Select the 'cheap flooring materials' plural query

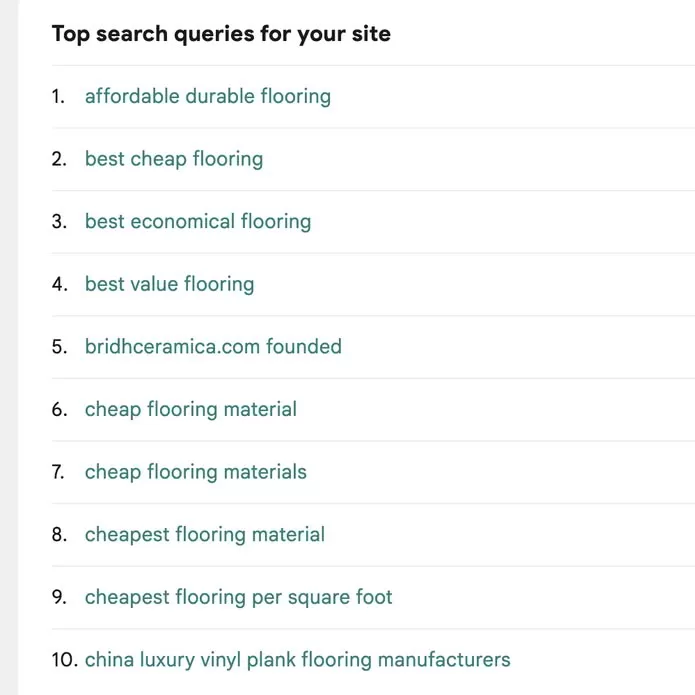[195, 472]
